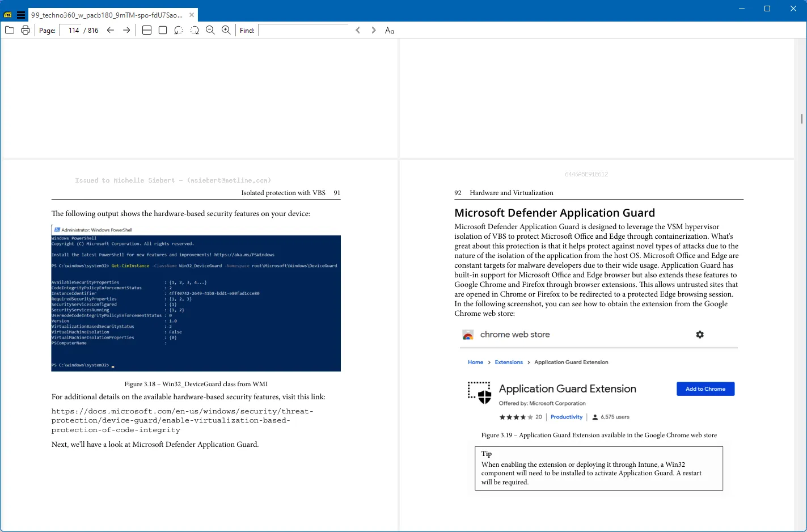Toggle match case for search

click(390, 31)
